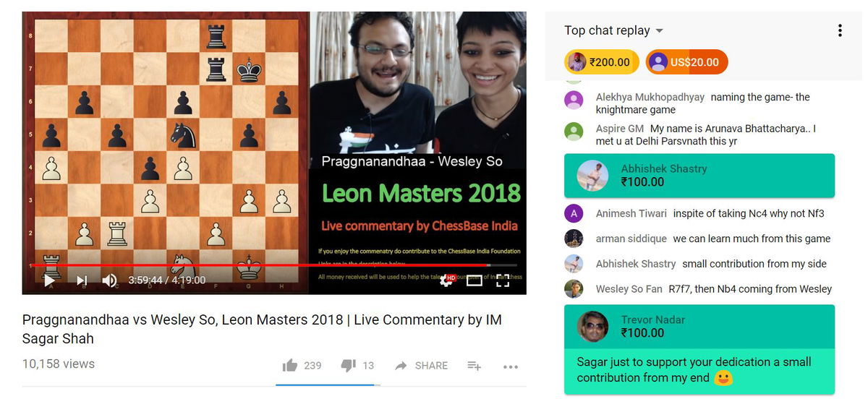
Task: Skip to the next video
Action: coord(82,280)
